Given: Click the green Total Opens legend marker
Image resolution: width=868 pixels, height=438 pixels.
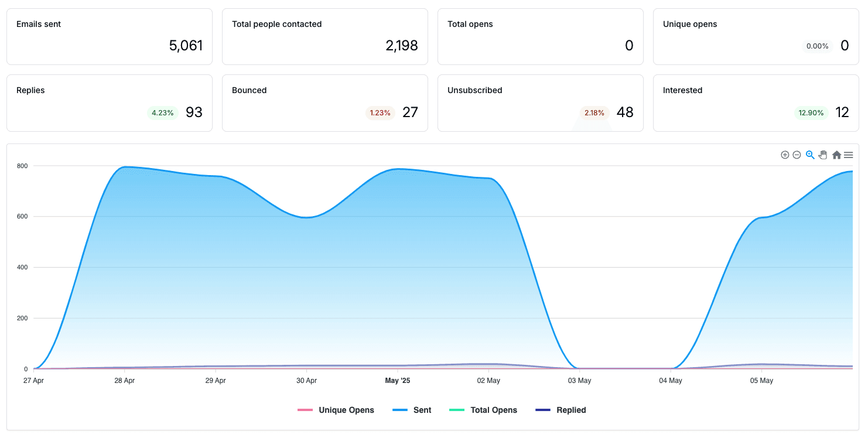Looking at the screenshot, I should (457, 410).
